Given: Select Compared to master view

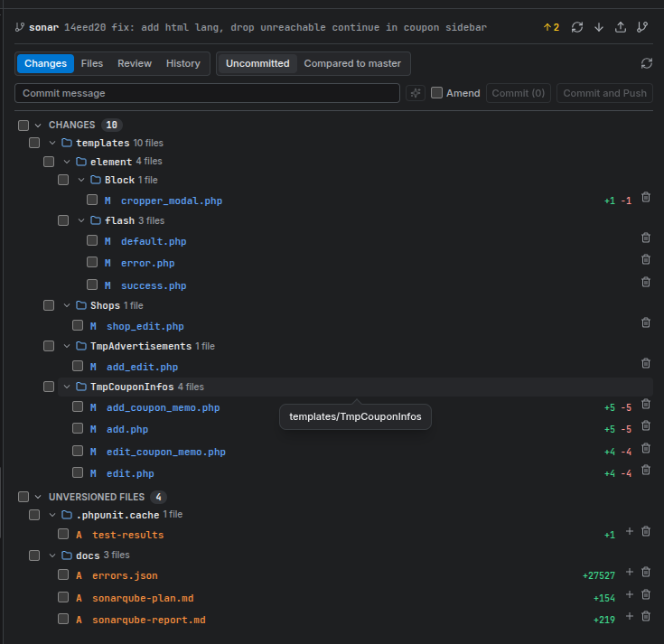Looking at the screenshot, I should pyautogui.click(x=352, y=63).
